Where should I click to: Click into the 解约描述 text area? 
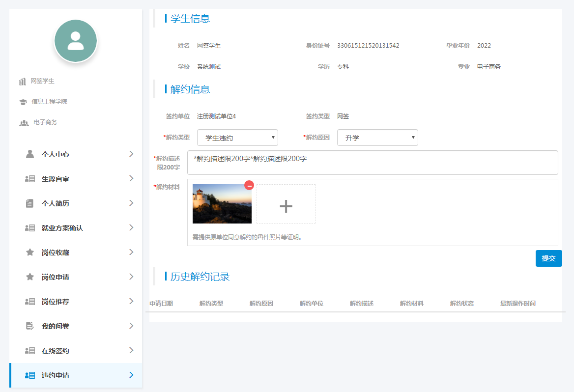[x=373, y=163]
